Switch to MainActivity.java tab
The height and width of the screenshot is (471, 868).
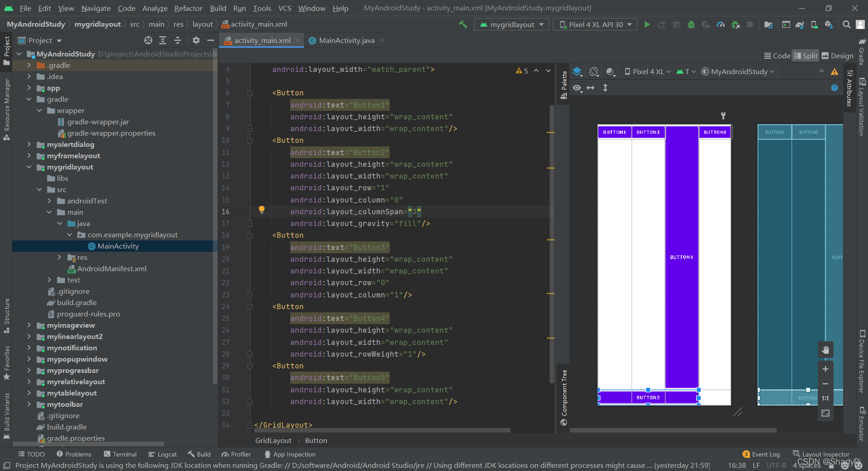(x=346, y=40)
